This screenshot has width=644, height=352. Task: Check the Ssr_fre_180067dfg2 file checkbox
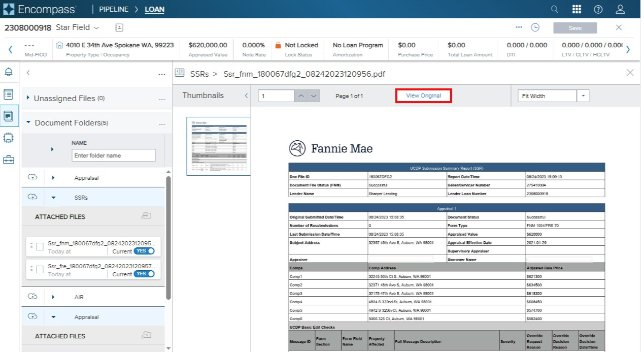click(40, 269)
